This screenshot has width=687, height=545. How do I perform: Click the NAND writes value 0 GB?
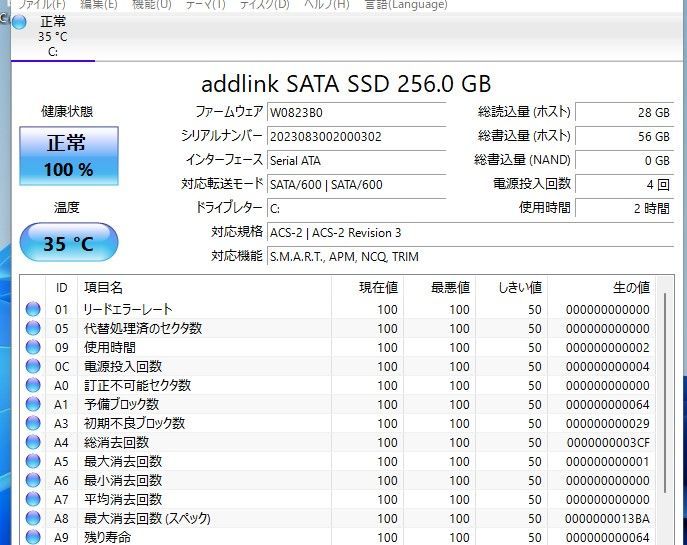624,161
